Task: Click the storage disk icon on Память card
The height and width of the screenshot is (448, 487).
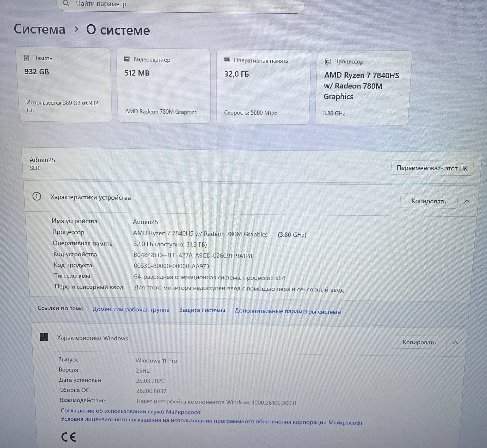Action: (x=26, y=58)
